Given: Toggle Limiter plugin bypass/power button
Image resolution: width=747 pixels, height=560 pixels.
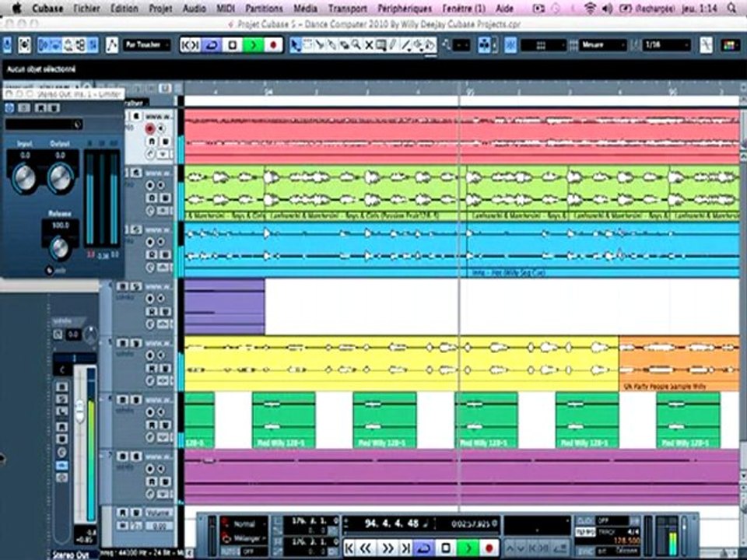Looking at the screenshot, I should pos(9,108).
